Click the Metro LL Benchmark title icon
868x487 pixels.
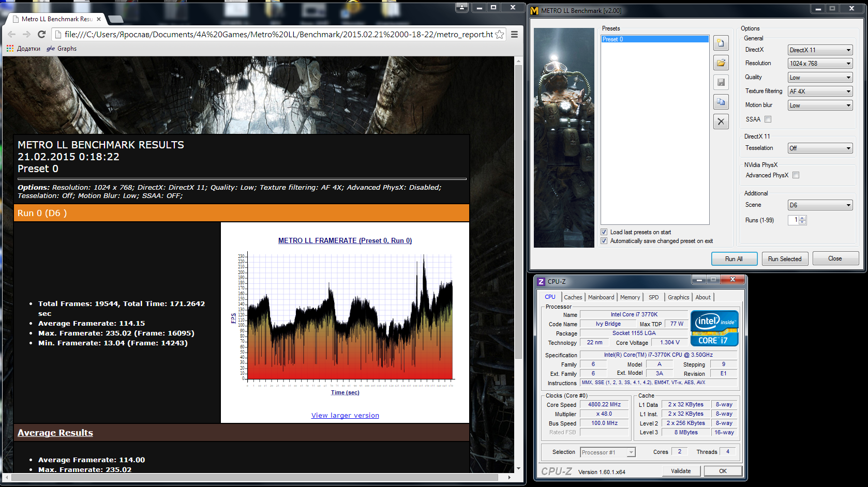535,10
